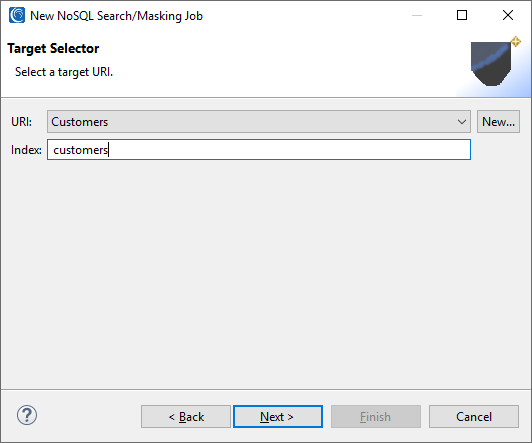Expand the URI dropdown arrow
This screenshot has height=443, width=532.
[461, 122]
